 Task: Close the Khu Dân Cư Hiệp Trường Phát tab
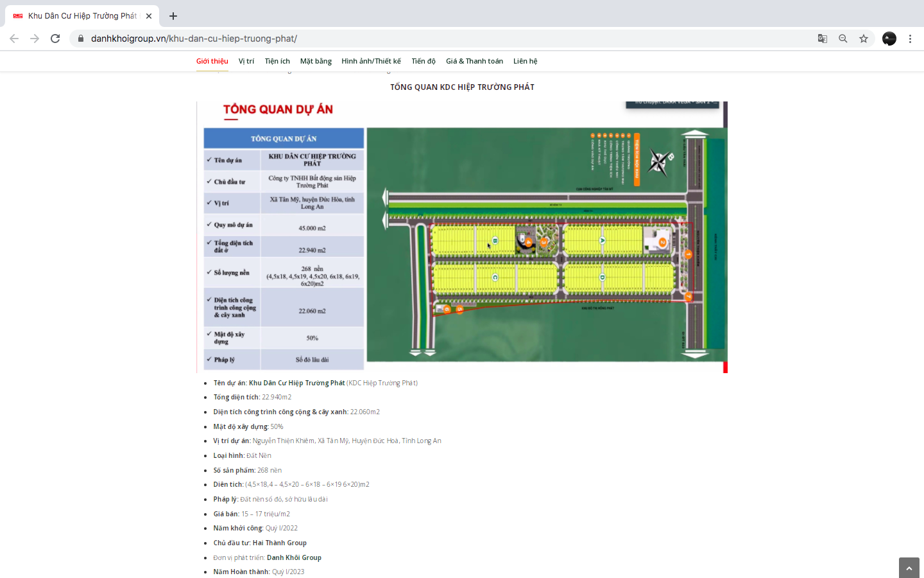[149, 16]
